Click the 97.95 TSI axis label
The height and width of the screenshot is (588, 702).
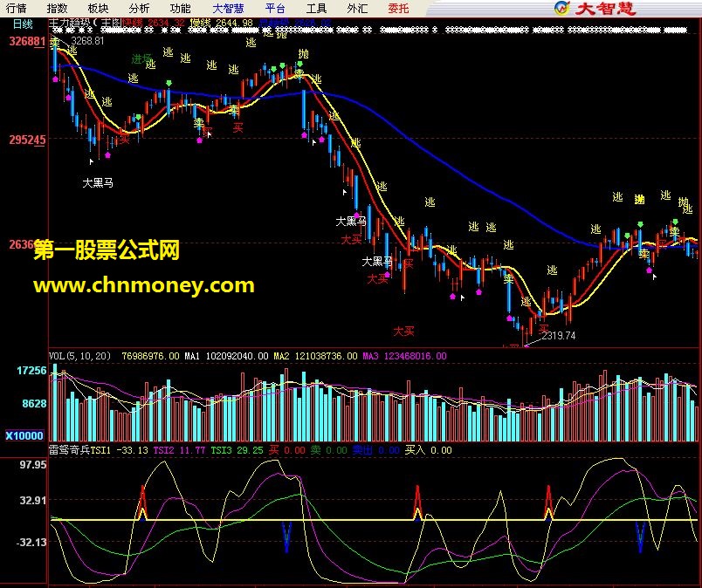[32, 465]
